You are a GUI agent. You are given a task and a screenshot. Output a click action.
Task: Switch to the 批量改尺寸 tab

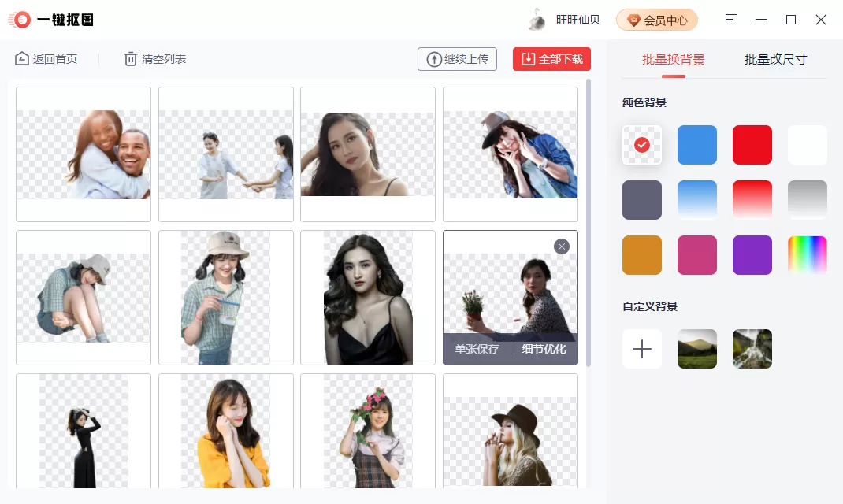pos(775,59)
